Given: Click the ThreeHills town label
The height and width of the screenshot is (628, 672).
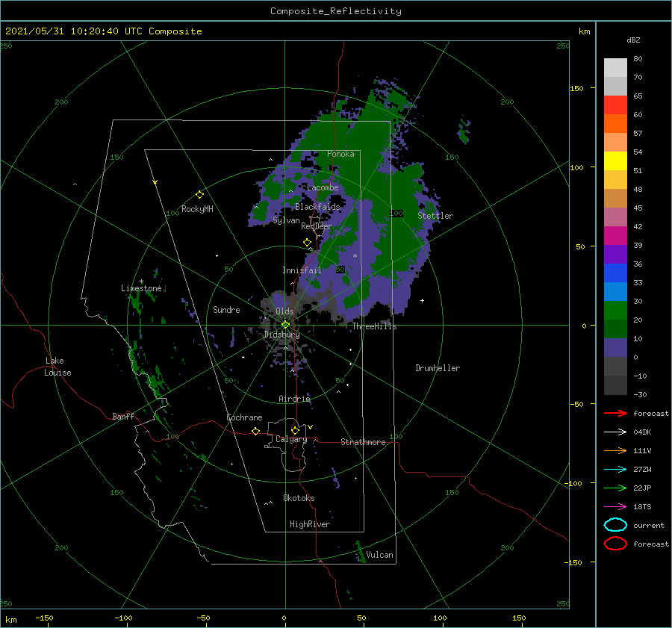Looking at the screenshot, I should coord(375,326).
